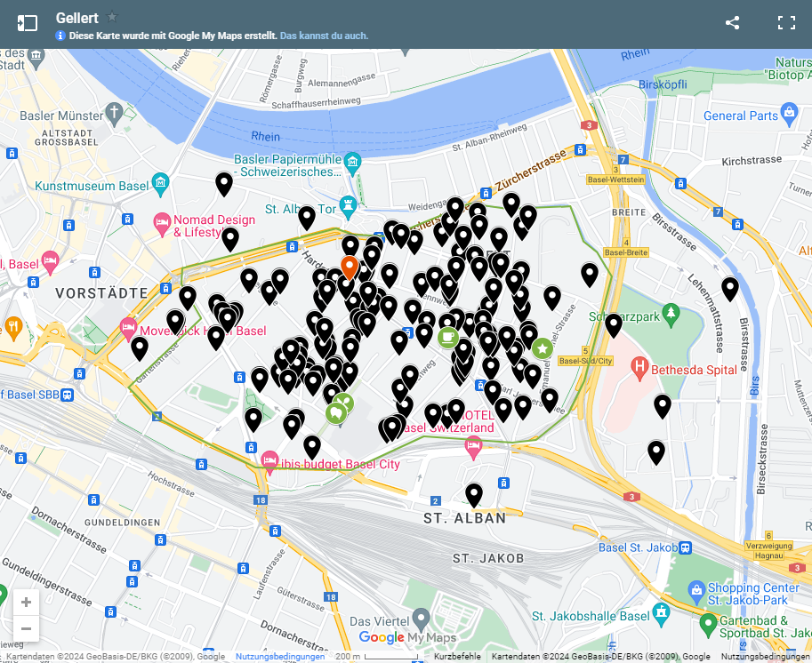This screenshot has height=663, width=812.
Task: Zoom out with the minus button
Action: click(x=26, y=628)
